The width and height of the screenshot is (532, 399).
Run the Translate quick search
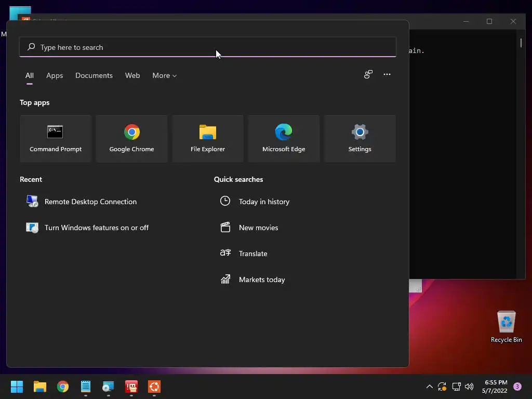pos(244,254)
